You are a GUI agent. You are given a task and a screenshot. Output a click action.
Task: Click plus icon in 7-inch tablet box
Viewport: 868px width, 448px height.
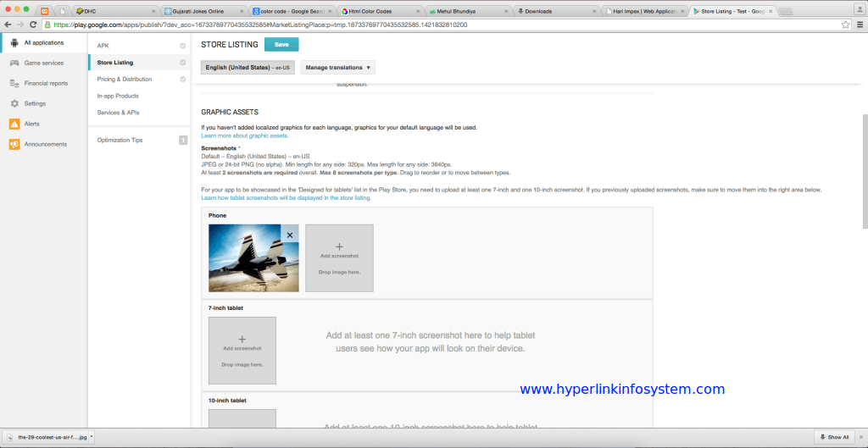point(242,339)
